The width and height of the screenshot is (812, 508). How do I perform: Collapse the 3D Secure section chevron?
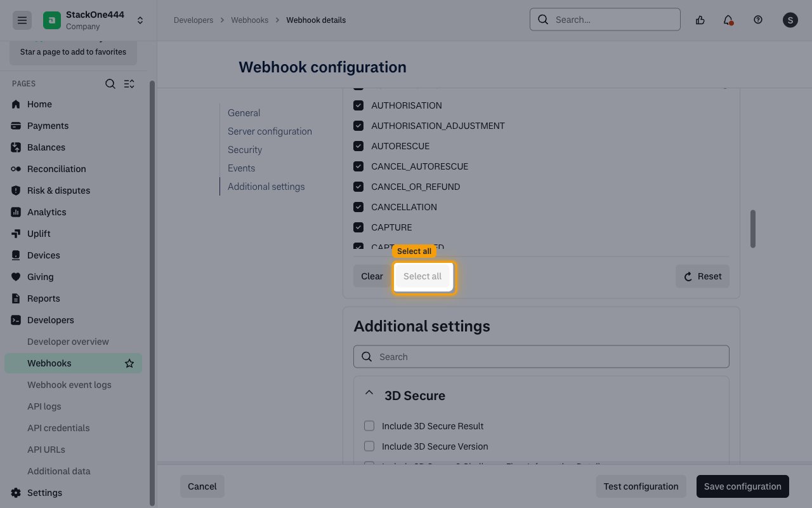coord(369,394)
